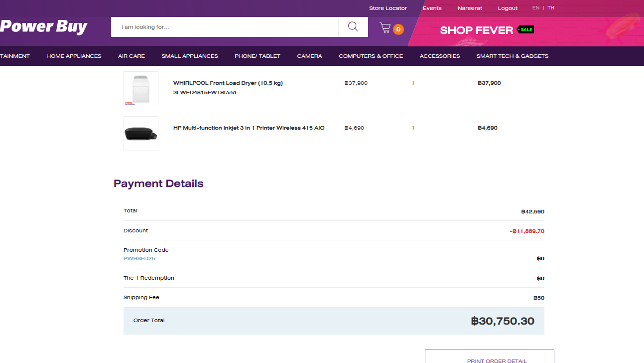644x363 pixels.
Task: Open the Air Care menu
Action: click(131, 56)
